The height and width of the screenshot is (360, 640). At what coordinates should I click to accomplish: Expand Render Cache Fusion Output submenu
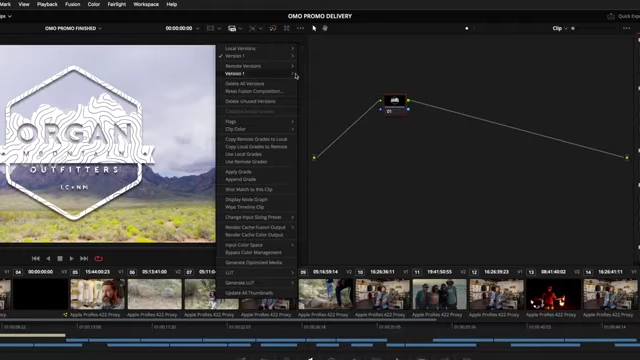(257, 227)
